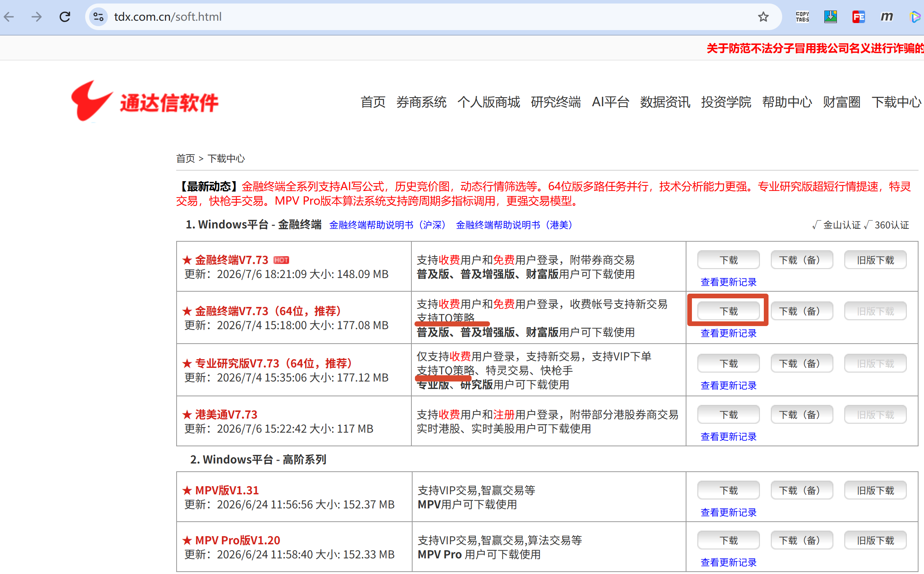Open AI平台 navigation item
This screenshot has width=924, height=574.
click(x=611, y=102)
